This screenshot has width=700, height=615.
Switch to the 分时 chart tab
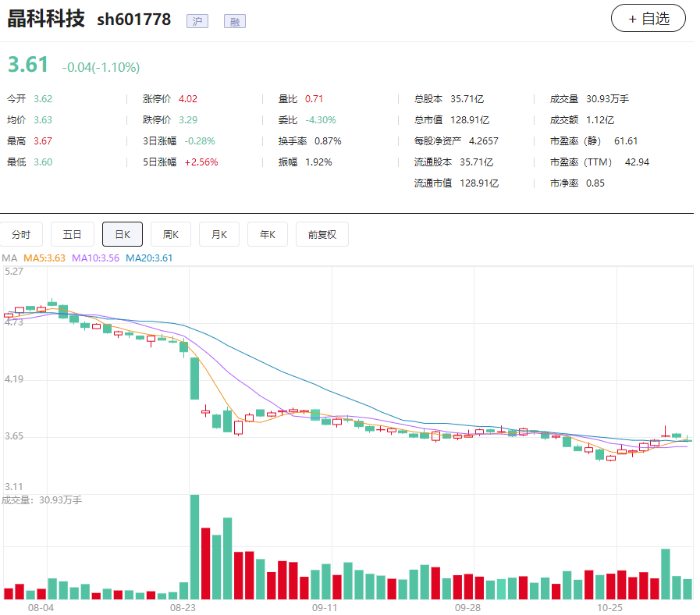coord(21,234)
